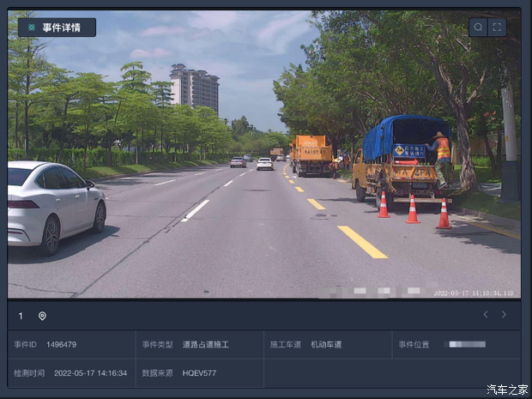Select image index number 1
The height and width of the screenshot is (399, 532).
21,317
